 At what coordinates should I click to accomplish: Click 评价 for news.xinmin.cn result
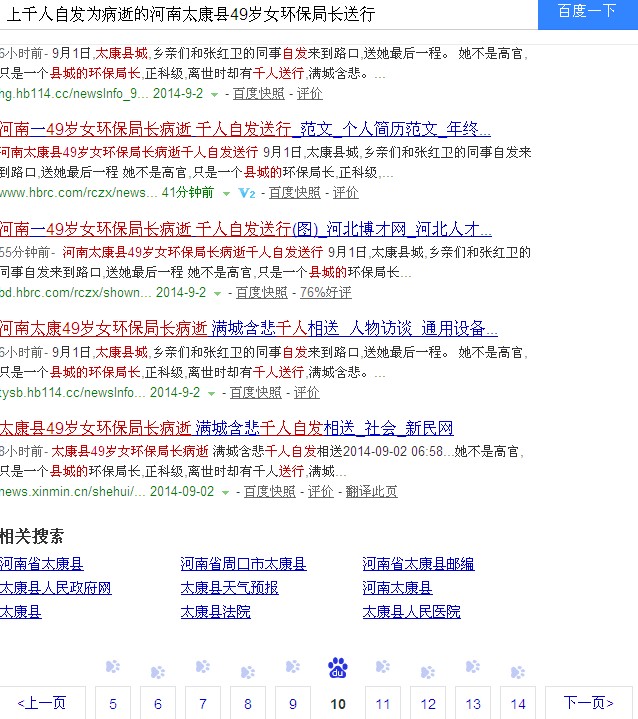[321, 492]
